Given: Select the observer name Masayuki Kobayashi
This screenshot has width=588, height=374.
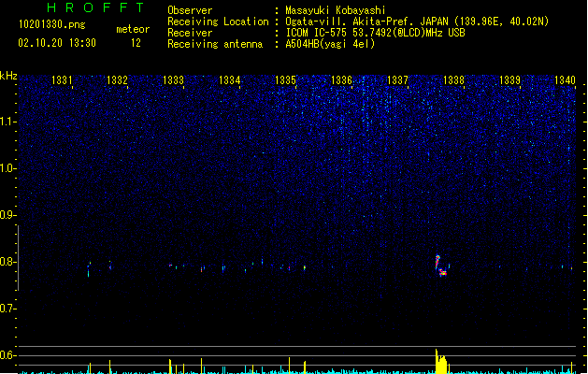Looking at the screenshot, I should click(336, 10).
